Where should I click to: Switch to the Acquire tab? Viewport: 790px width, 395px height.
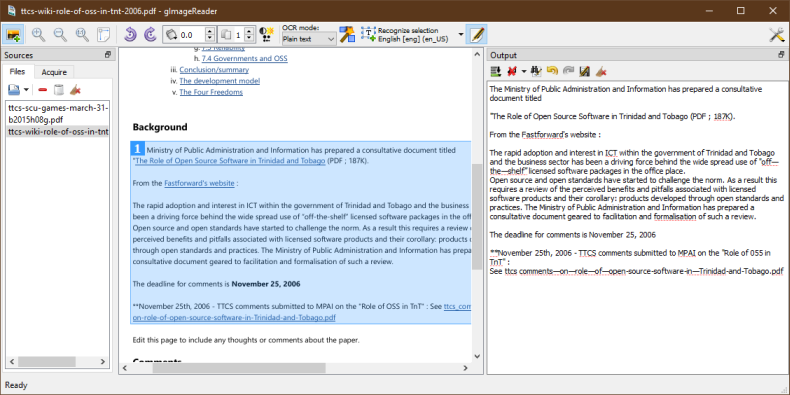click(54, 72)
